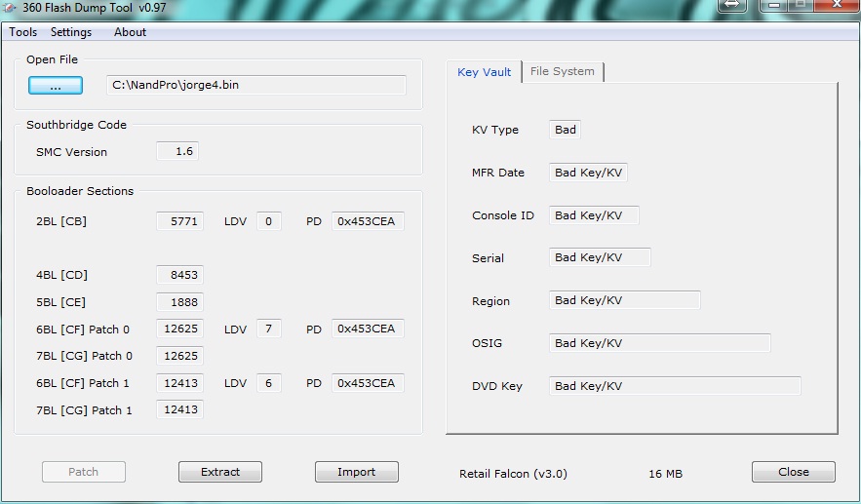Click the Patch button

point(84,472)
